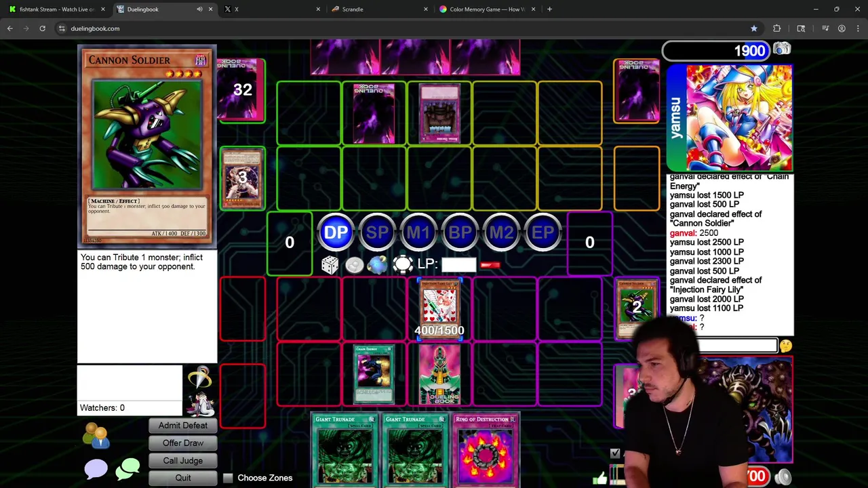
Task: Click "Watchers: 0" text
Action: (x=102, y=408)
